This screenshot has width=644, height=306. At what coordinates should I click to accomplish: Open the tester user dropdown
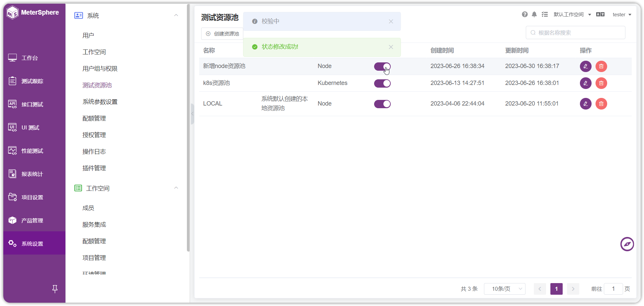622,14
